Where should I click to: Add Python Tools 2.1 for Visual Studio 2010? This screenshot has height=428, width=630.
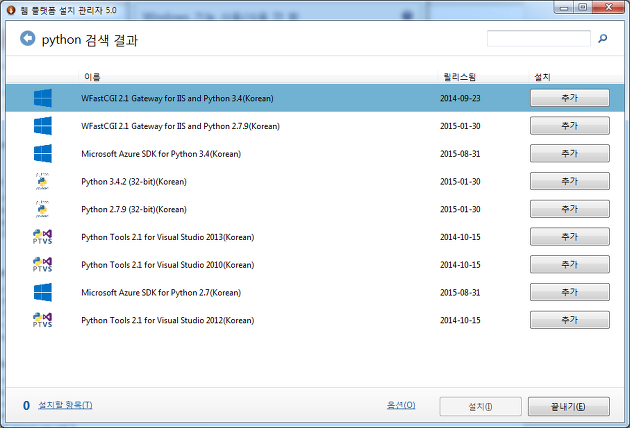point(570,264)
